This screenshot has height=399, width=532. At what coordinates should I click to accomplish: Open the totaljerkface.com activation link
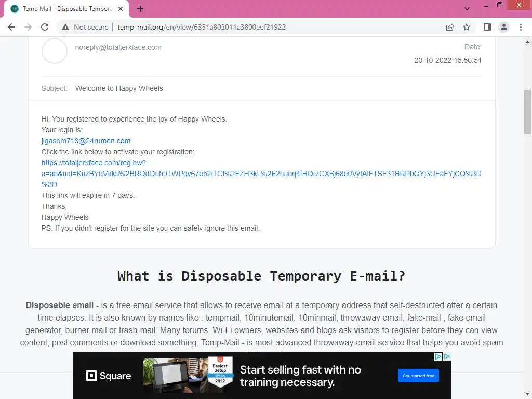click(x=261, y=174)
